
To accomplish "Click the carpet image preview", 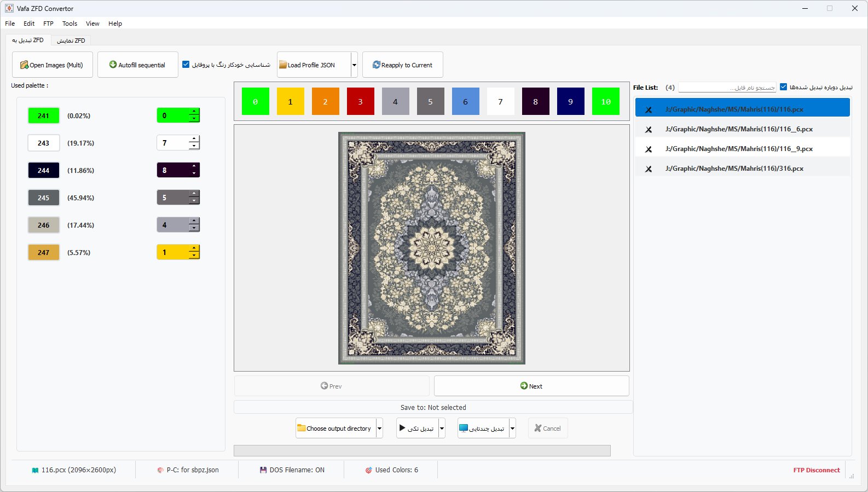I will coord(432,248).
